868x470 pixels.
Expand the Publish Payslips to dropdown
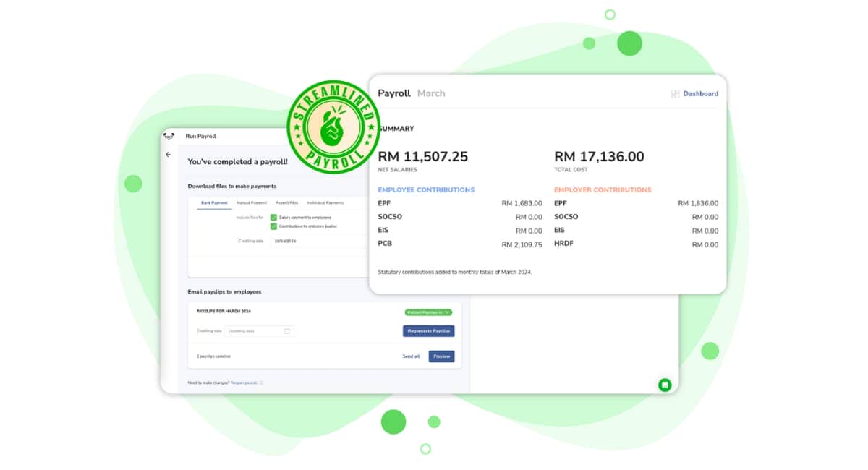pyautogui.click(x=430, y=312)
